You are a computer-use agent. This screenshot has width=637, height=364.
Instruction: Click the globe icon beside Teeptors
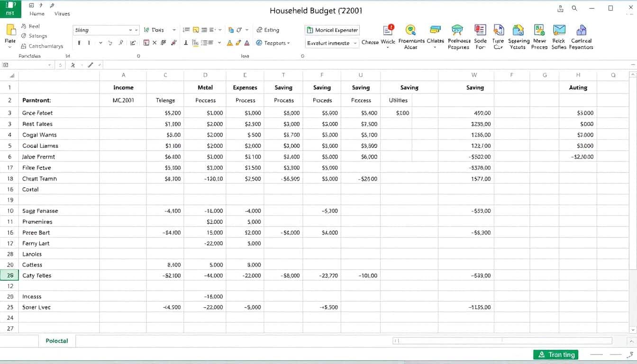click(259, 43)
